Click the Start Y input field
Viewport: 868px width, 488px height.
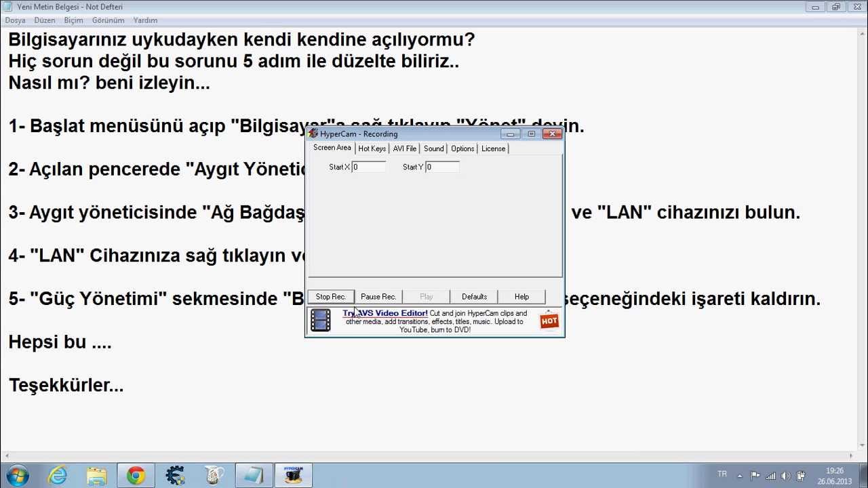(x=442, y=167)
